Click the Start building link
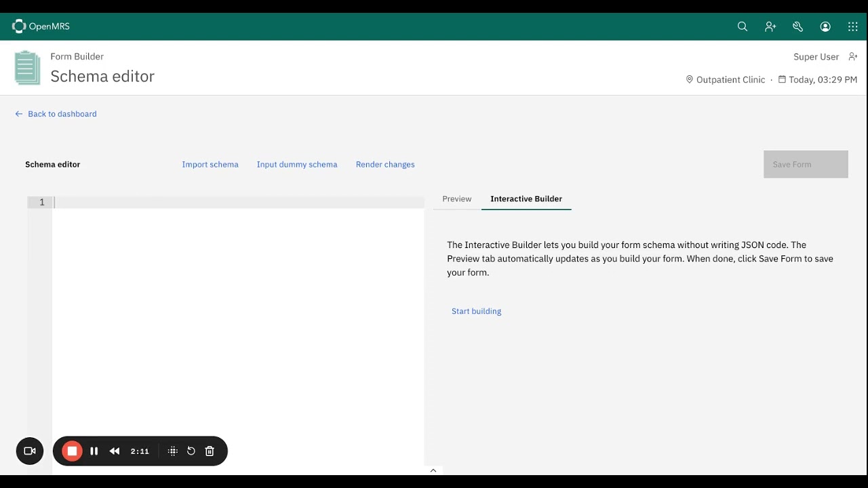The image size is (868, 488). pos(477,311)
